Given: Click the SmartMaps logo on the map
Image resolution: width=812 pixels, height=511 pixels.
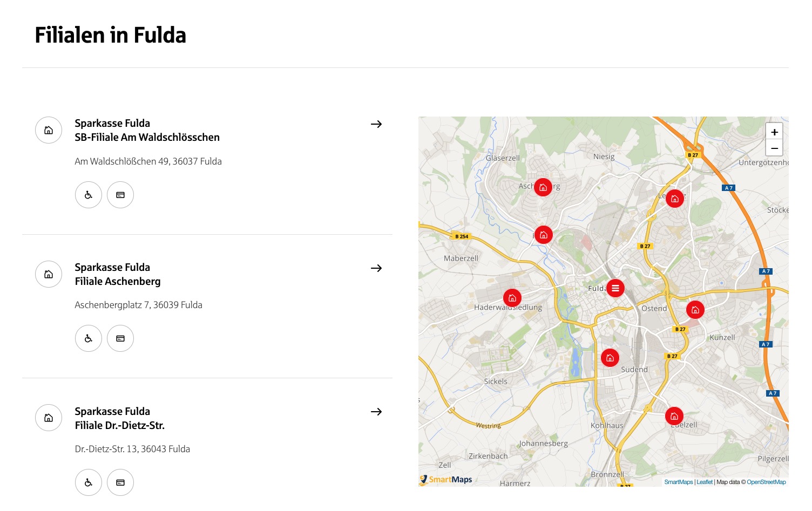Looking at the screenshot, I should 446,479.
